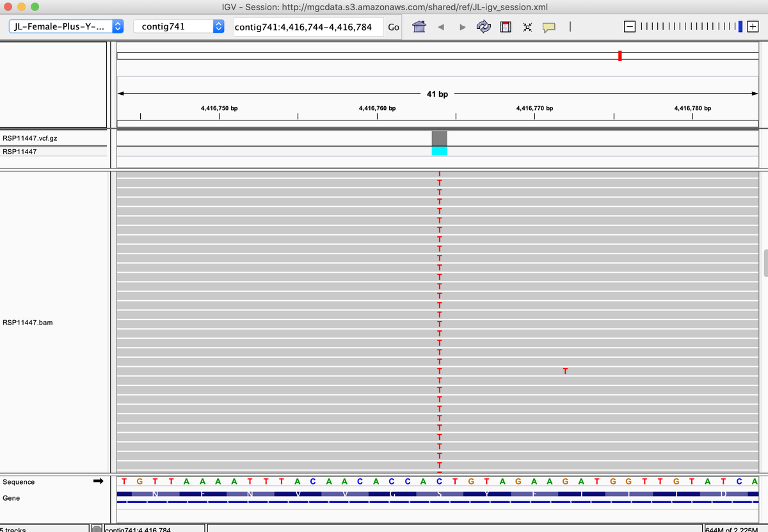The image size is (768, 532).
Task: Click the 41 bp span label
Action: pos(437,94)
